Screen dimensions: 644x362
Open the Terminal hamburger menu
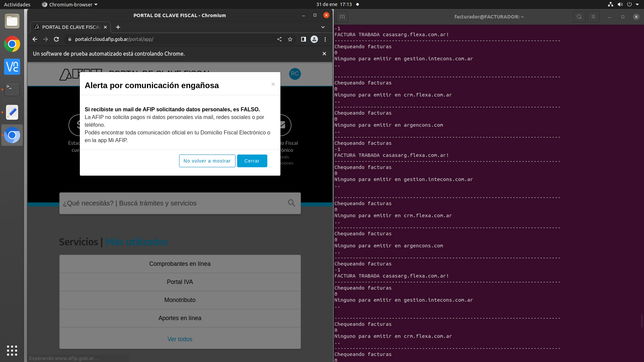(x=593, y=17)
